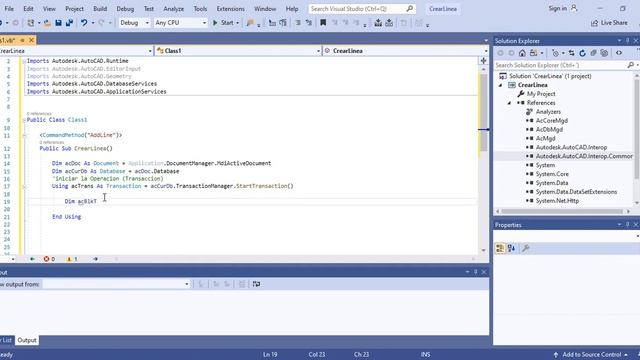Click the Save All icon
This screenshot has width=640, height=360.
[69, 23]
